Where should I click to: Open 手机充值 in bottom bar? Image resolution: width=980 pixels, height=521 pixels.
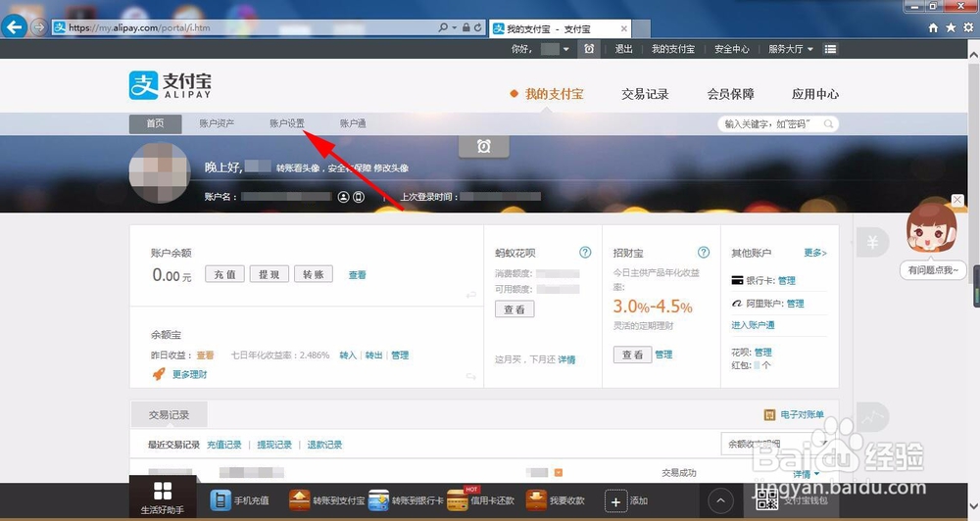point(240,500)
